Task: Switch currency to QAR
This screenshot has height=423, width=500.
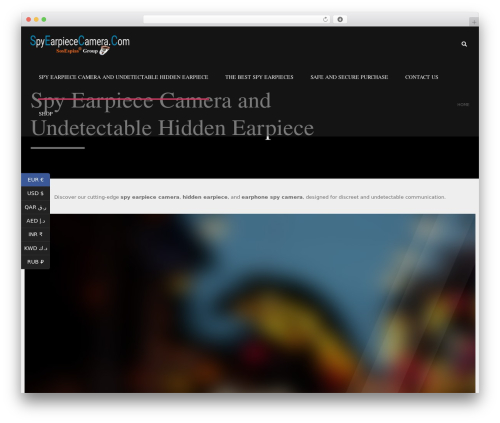Action: point(35,207)
